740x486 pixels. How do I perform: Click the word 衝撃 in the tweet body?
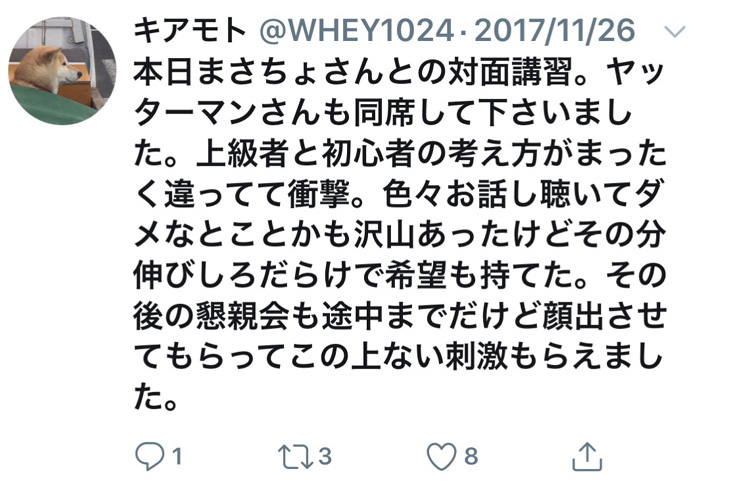point(319,194)
